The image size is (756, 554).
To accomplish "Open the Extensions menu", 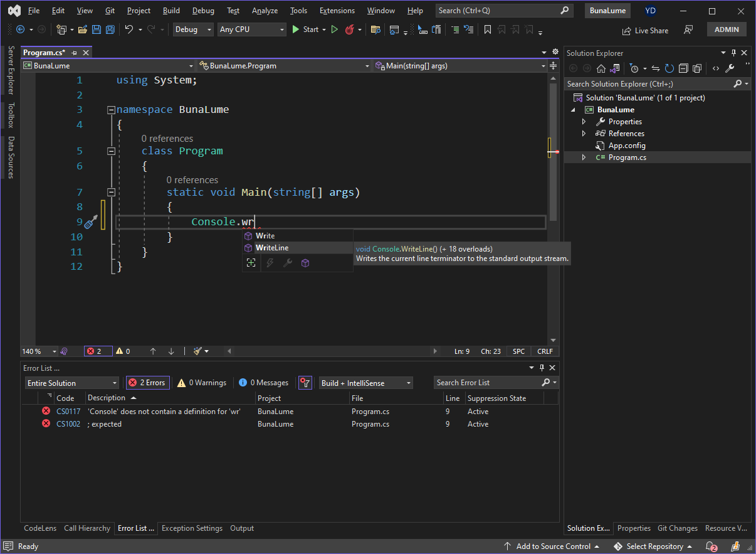I will point(337,11).
